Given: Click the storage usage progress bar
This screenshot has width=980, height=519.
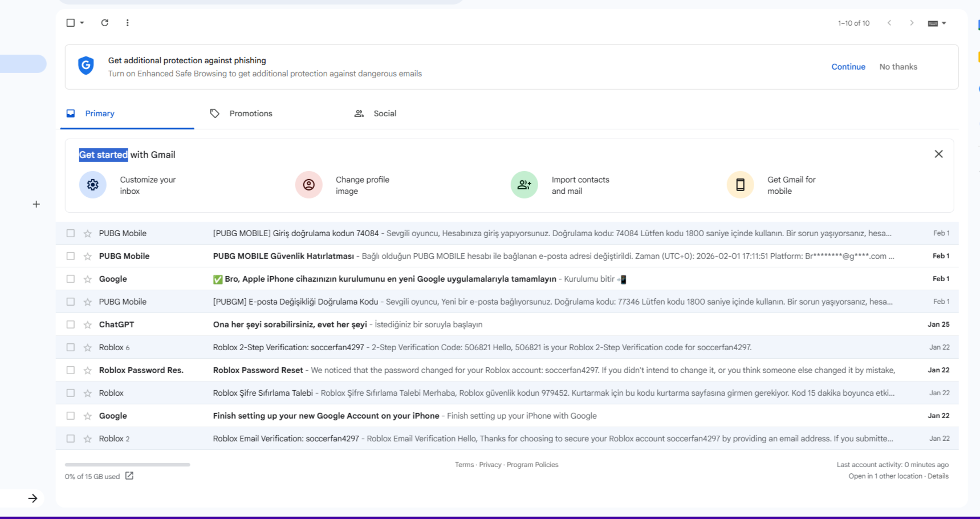Looking at the screenshot, I should tap(128, 465).
